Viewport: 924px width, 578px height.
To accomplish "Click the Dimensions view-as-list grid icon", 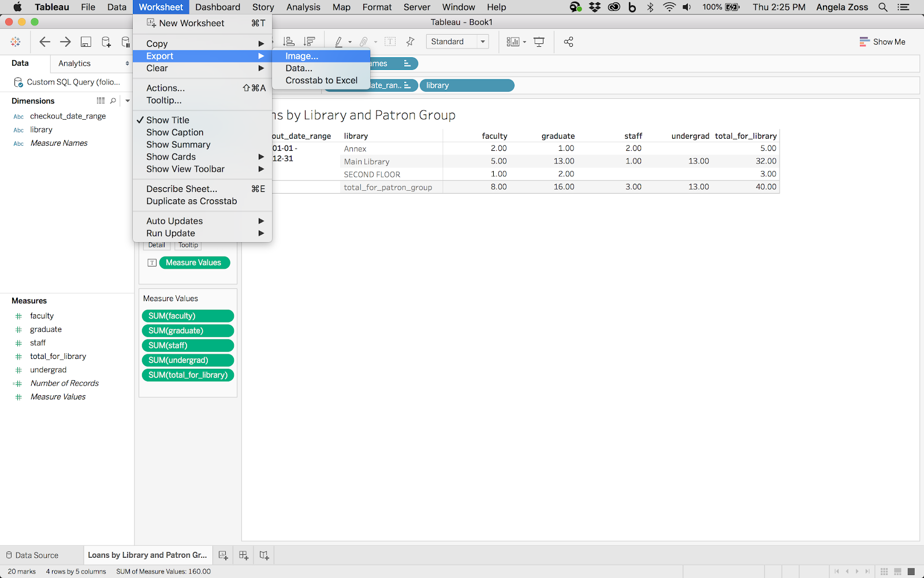I will pos(100,101).
